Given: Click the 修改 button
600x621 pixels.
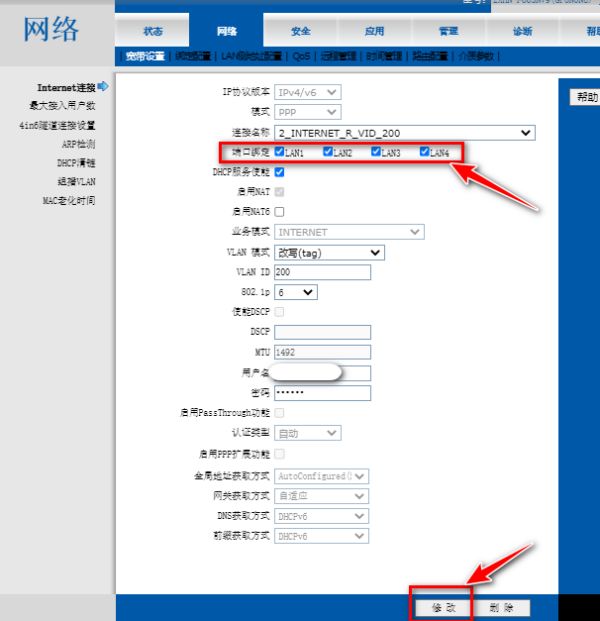Looking at the screenshot, I should (x=443, y=607).
